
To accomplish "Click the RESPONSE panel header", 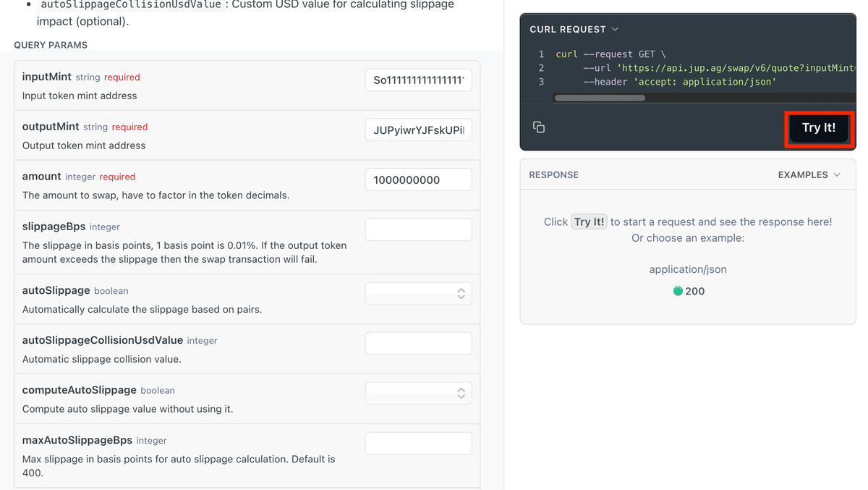I will (x=553, y=174).
